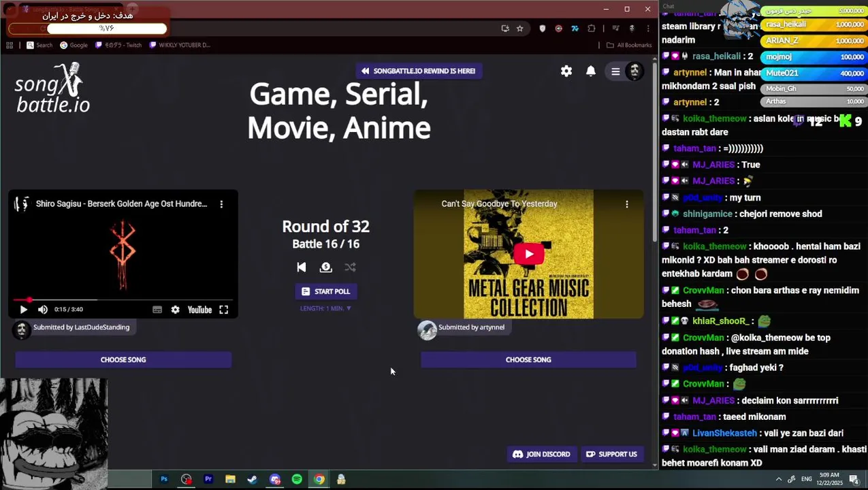This screenshot has height=490, width=868.
Task: Open File Explorer from the taskbar
Action: tap(230, 479)
